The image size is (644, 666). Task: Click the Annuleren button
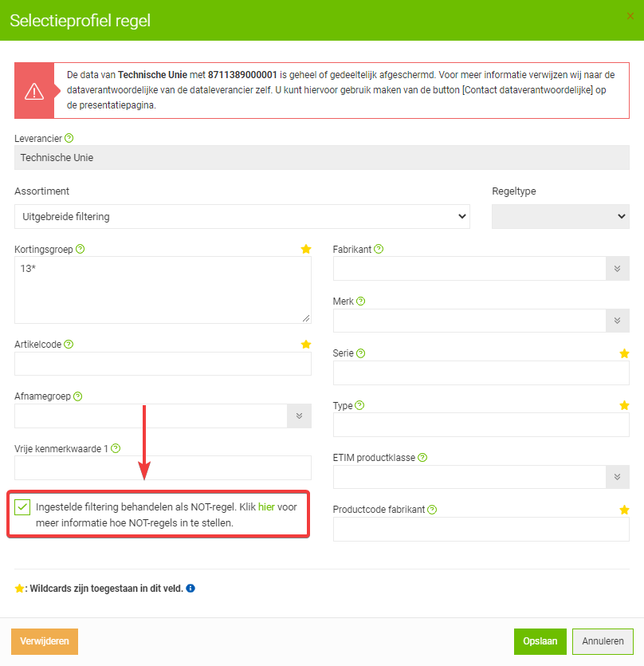(x=603, y=641)
